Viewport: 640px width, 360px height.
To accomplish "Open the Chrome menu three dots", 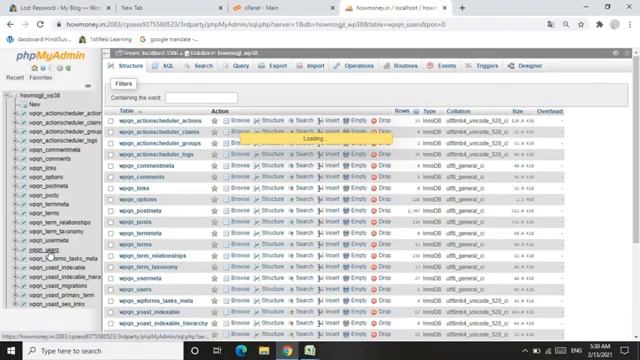I will 630,24.
